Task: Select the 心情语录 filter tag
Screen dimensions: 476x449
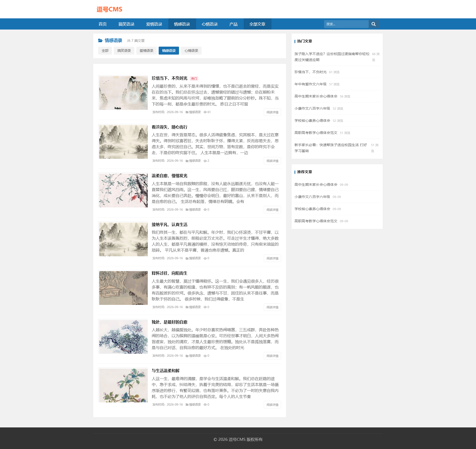Action: (191, 51)
